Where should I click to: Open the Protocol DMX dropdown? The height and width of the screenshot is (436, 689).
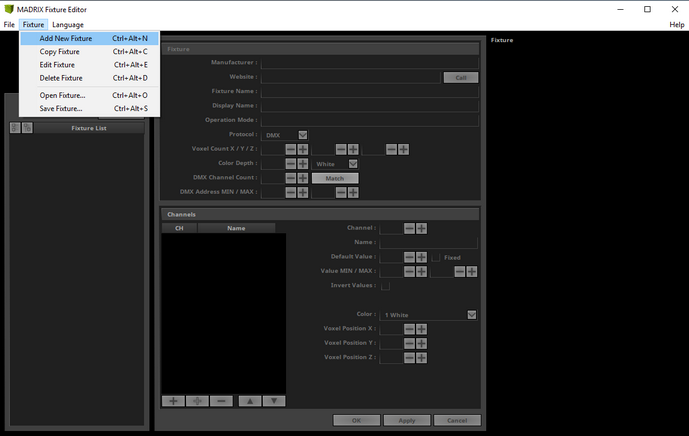pos(303,135)
